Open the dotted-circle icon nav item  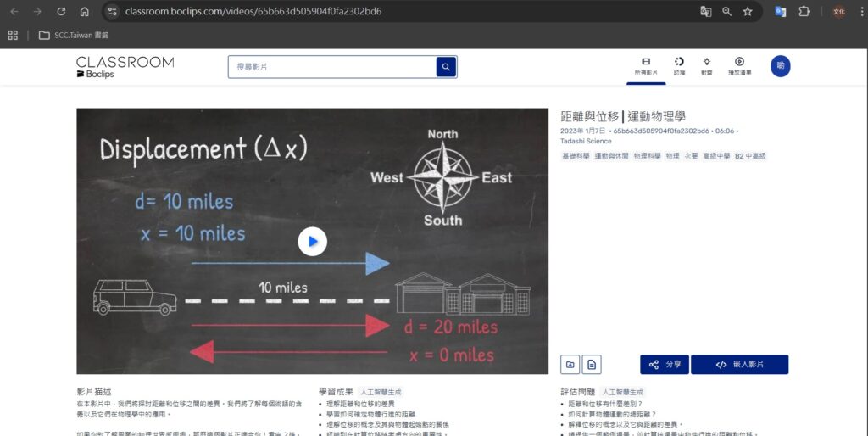click(x=679, y=66)
